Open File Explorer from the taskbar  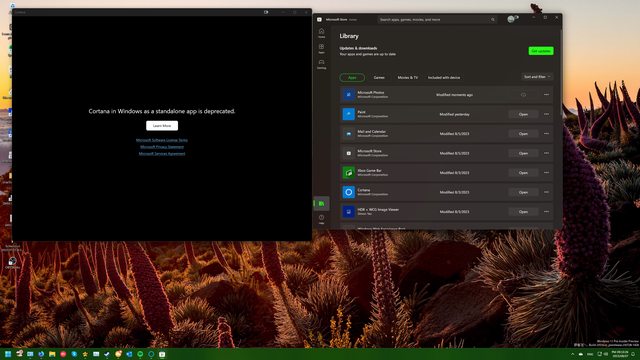pos(52,354)
